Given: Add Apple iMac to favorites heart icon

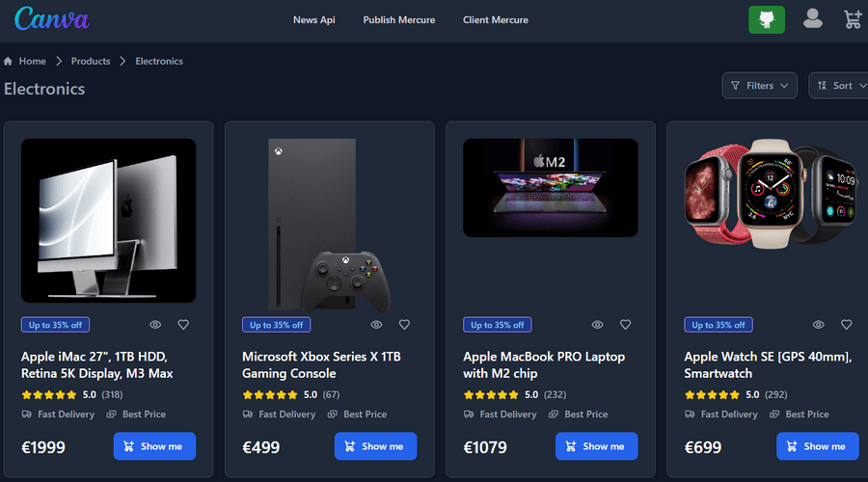Looking at the screenshot, I should click(x=183, y=325).
